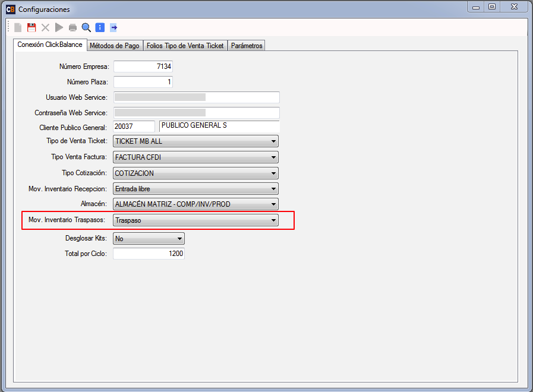The height and width of the screenshot is (392, 533).
Task: Focus the Total por Ciclo field
Action: point(149,254)
